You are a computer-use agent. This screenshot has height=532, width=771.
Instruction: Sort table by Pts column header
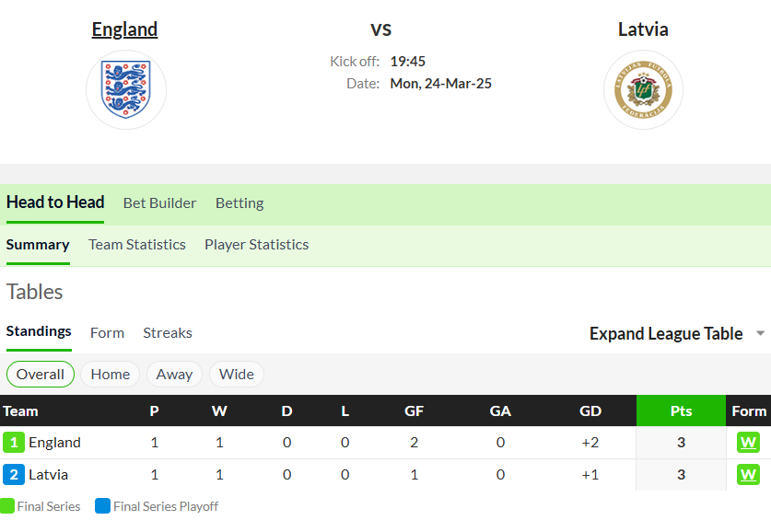point(681,411)
